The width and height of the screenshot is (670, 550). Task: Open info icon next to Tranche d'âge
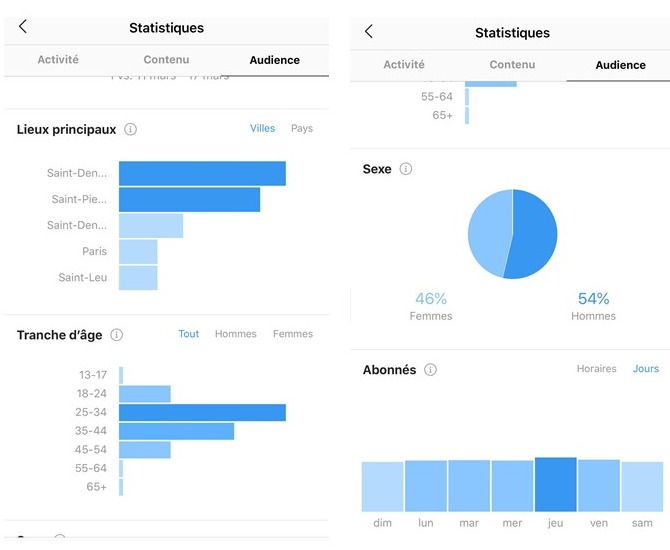117,335
